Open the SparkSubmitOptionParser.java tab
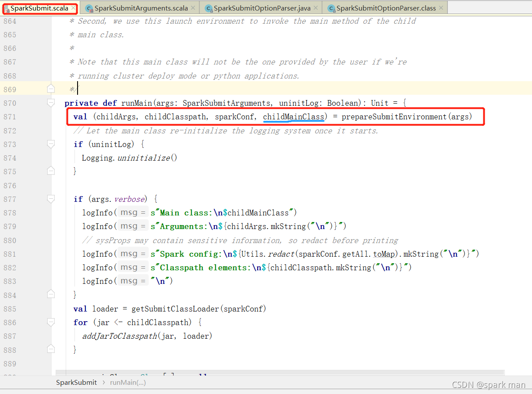Viewport: 532px width, 394px height. click(x=262, y=8)
